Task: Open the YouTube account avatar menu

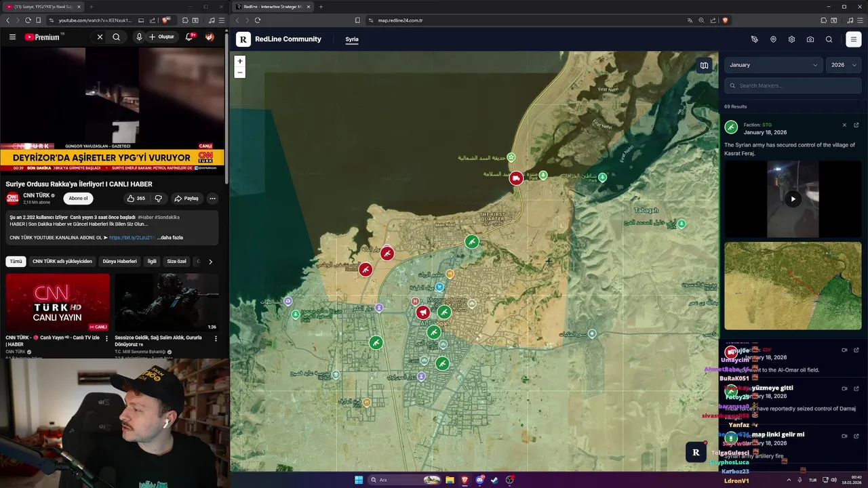Action: coord(210,37)
